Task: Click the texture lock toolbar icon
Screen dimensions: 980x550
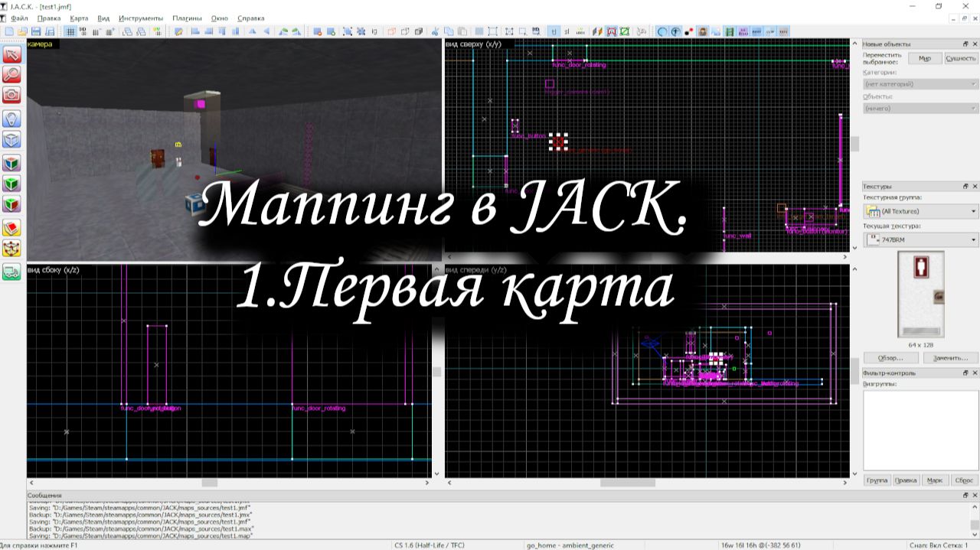Action: point(554,31)
